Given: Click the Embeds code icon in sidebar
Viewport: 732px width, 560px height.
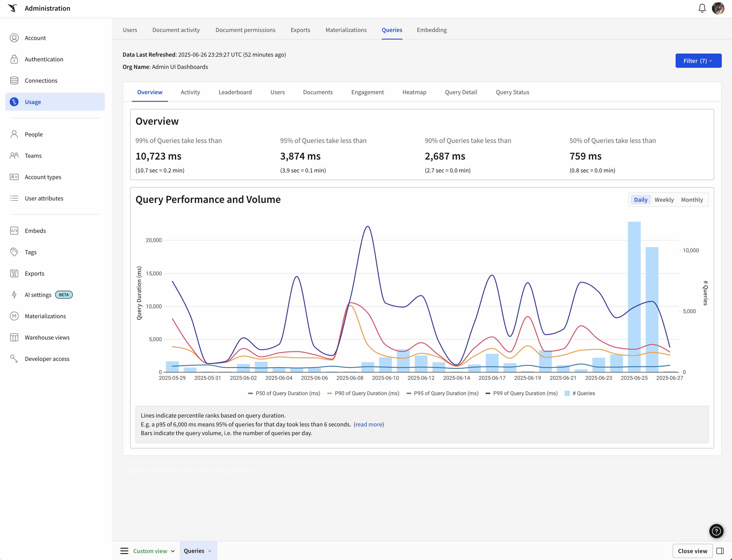Looking at the screenshot, I should click(x=14, y=231).
